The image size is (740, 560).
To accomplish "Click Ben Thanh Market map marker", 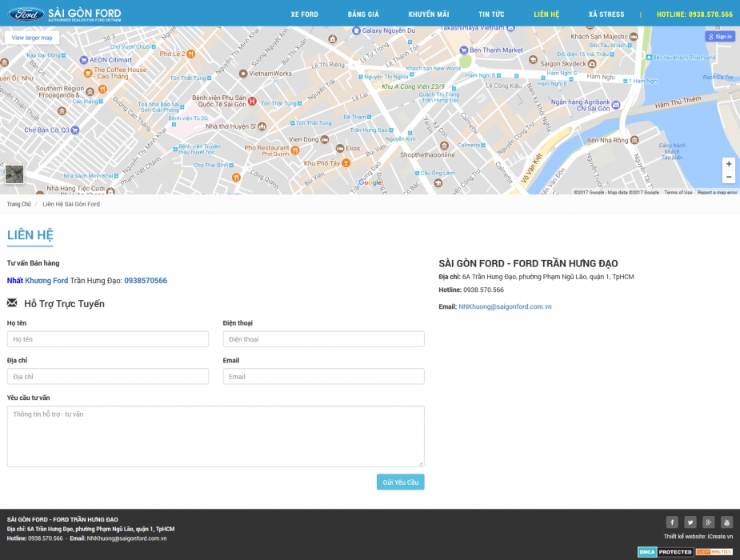I will coord(463,50).
